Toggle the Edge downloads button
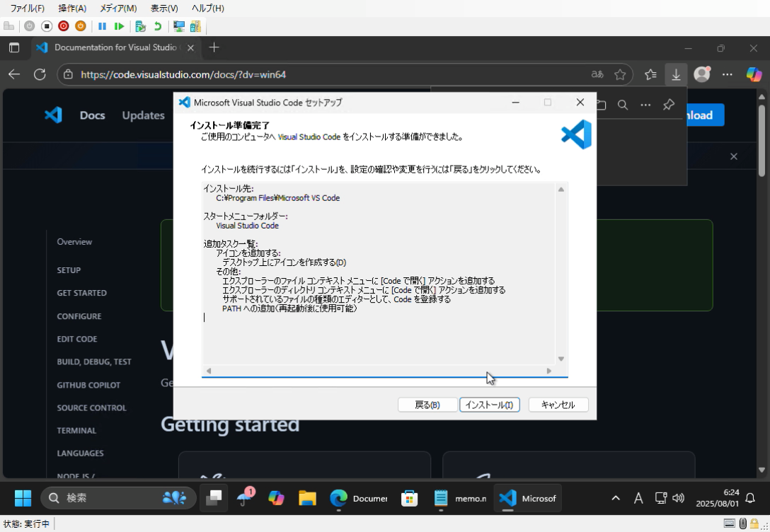The width and height of the screenshot is (770, 532). pos(676,74)
